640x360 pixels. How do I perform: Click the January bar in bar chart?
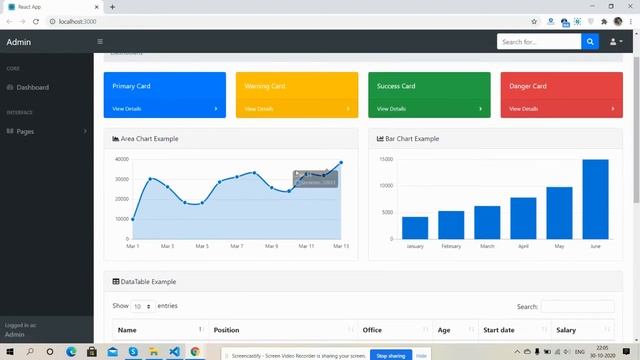[415, 228]
